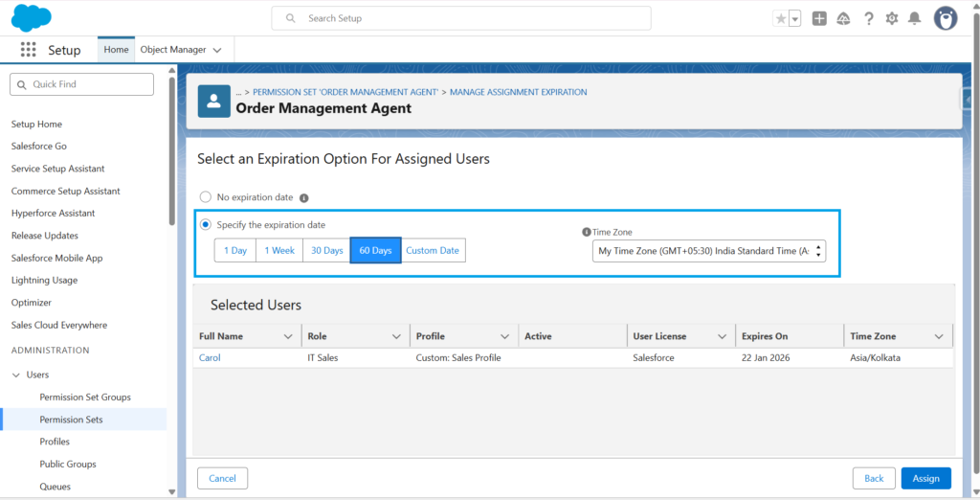Open the App Launcher grid icon
Viewport: 980px width, 500px height.
pyautogui.click(x=28, y=50)
